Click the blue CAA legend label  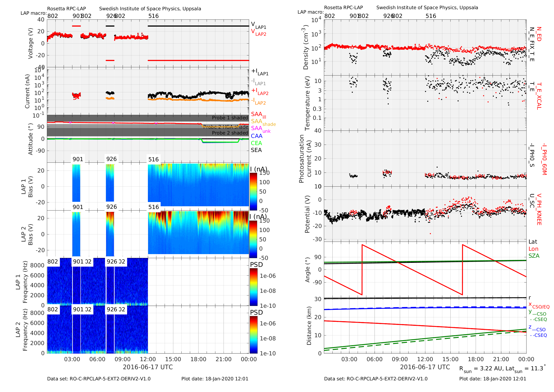click(256, 136)
